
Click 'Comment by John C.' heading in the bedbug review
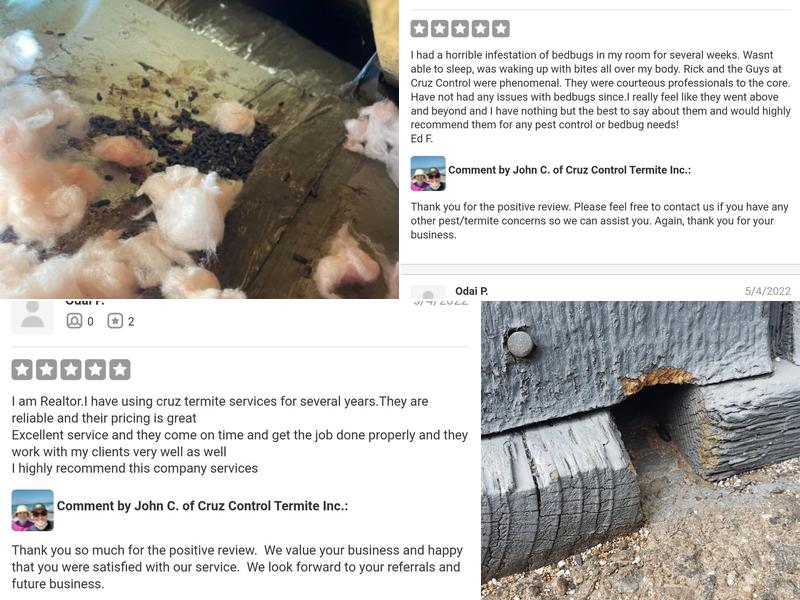[x=569, y=170]
